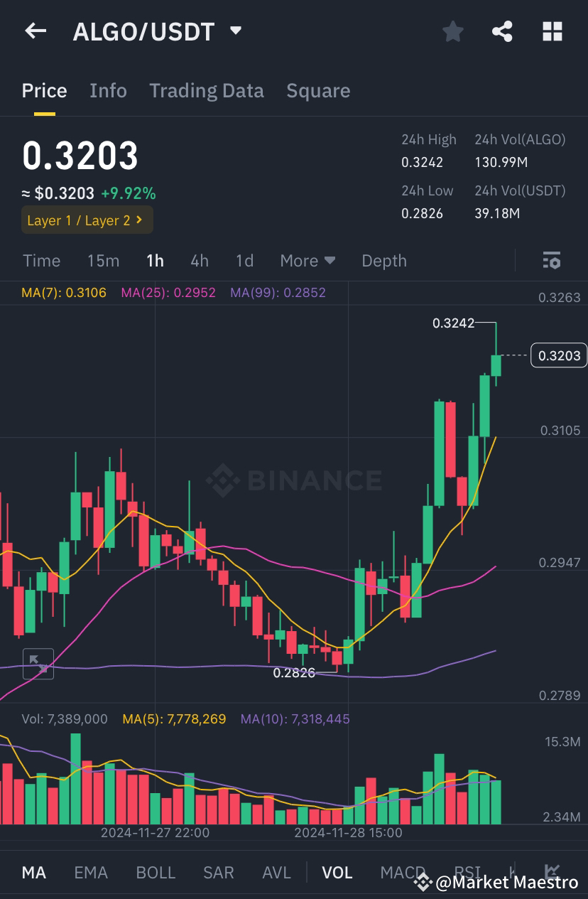
Task: Star ALGO/USDT as a favorite
Action: [x=452, y=31]
